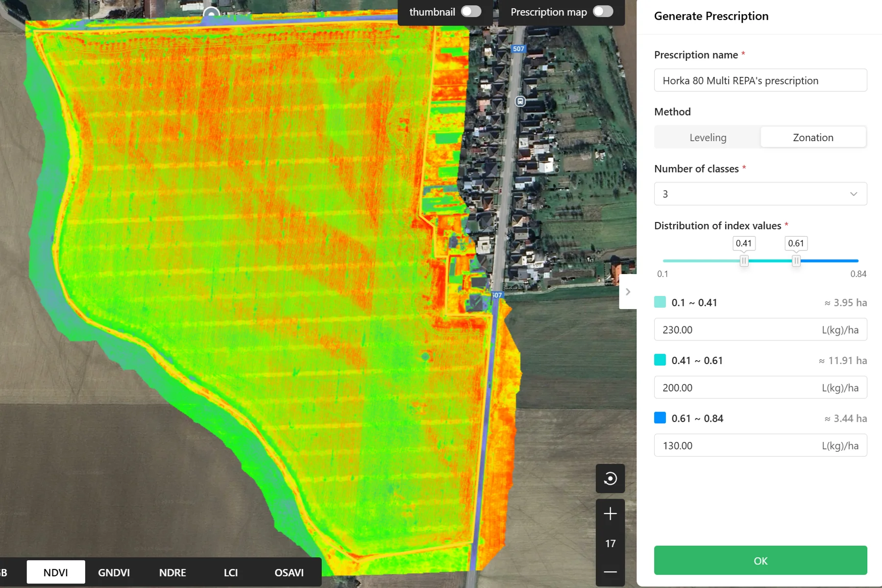Confirm prescription with the OK button
The height and width of the screenshot is (588, 882).
(760, 561)
